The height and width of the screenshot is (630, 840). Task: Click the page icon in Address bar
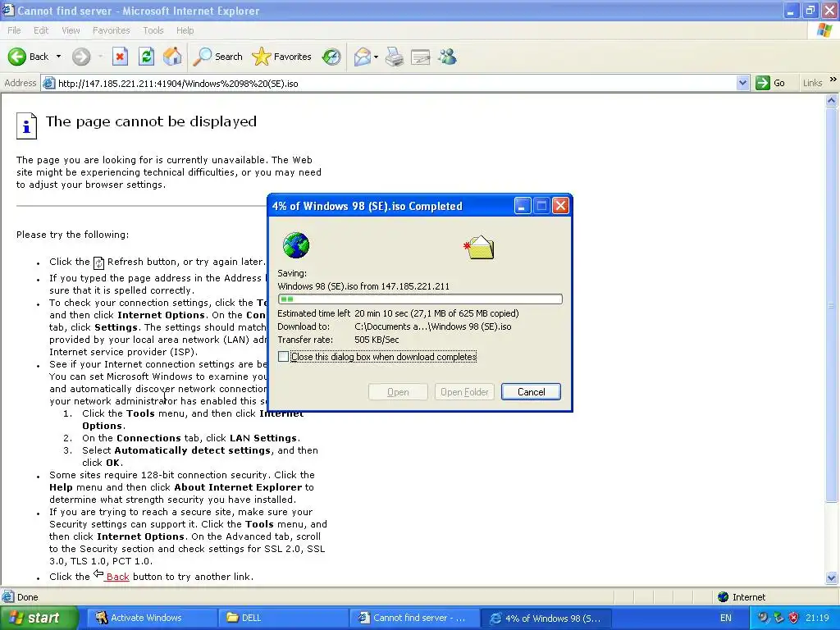(x=48, y=83)
